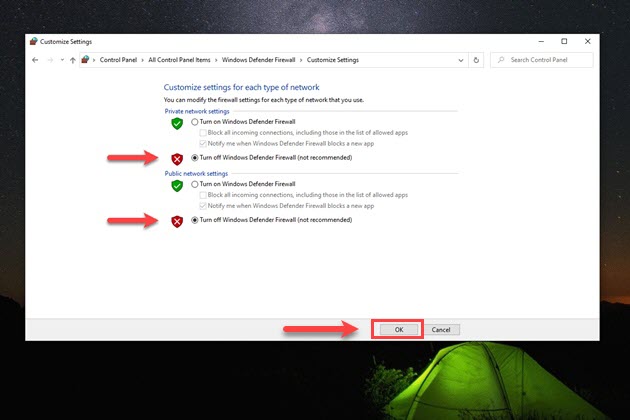Click 'You can modify the firewall settings' text

pos(264,100)
